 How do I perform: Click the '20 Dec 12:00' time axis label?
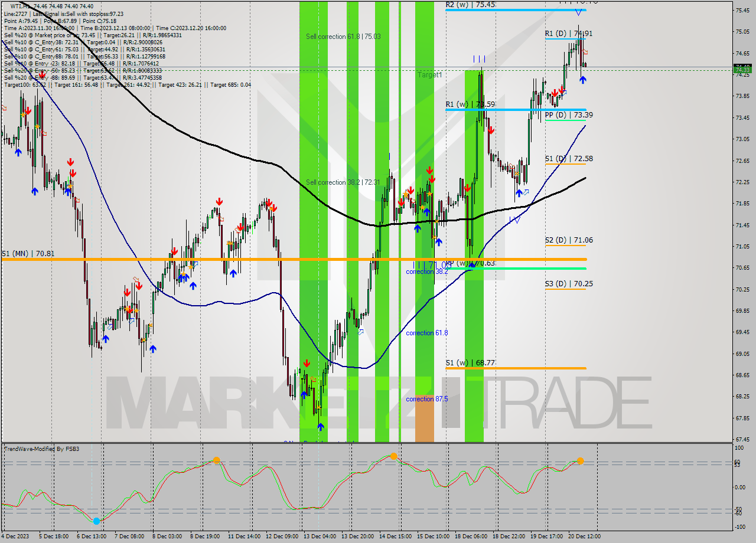(x=585, y=537)
